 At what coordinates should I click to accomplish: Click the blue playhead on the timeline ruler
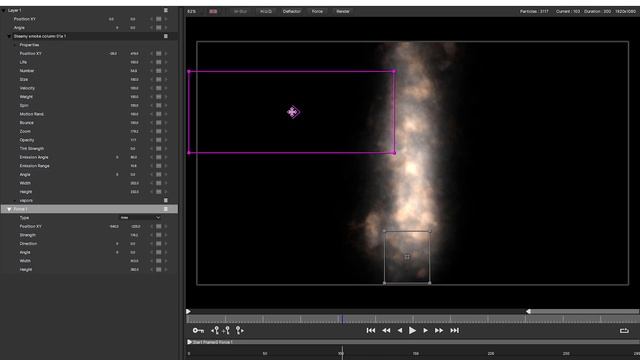click(x=342, y=319)
